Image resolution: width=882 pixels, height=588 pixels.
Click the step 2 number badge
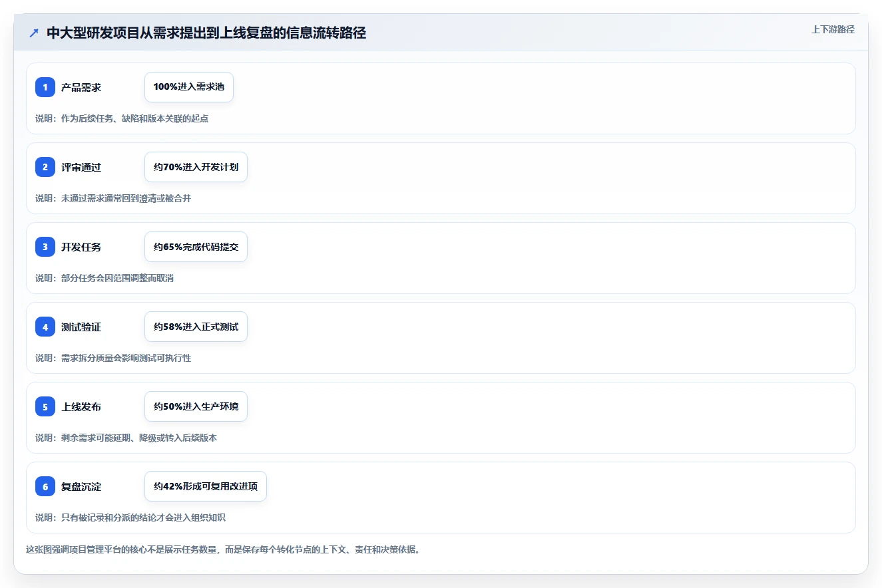(x=45, y=167)
